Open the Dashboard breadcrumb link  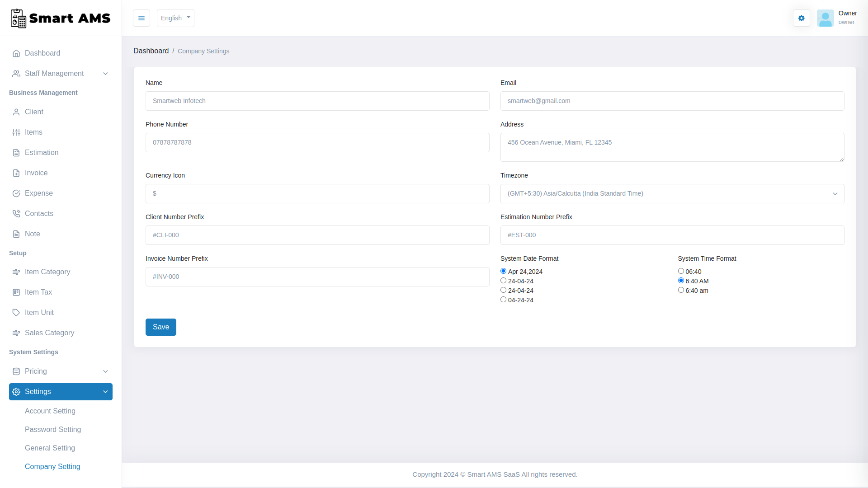tap(151, 51)
